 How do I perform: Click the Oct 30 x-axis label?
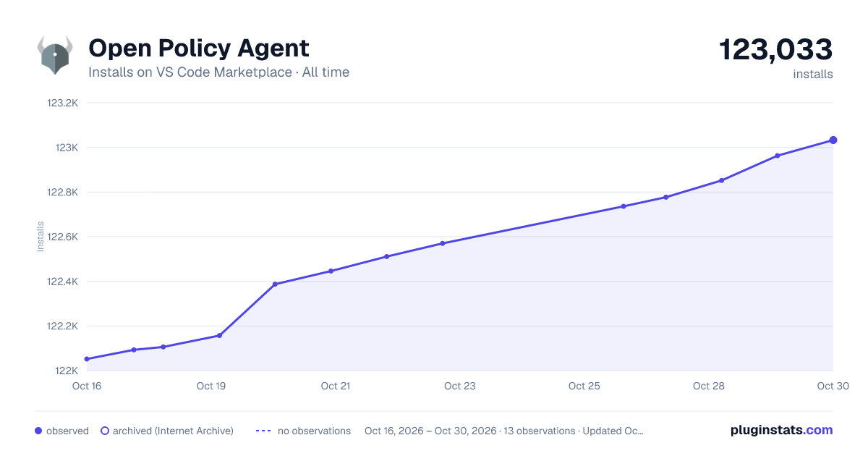click(x=833, y=386)
